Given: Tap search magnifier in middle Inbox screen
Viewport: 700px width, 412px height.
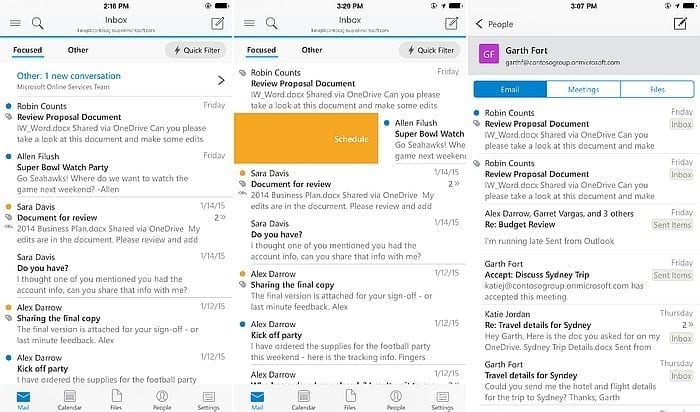Looking at the screenshot, I should coord(271,23).
